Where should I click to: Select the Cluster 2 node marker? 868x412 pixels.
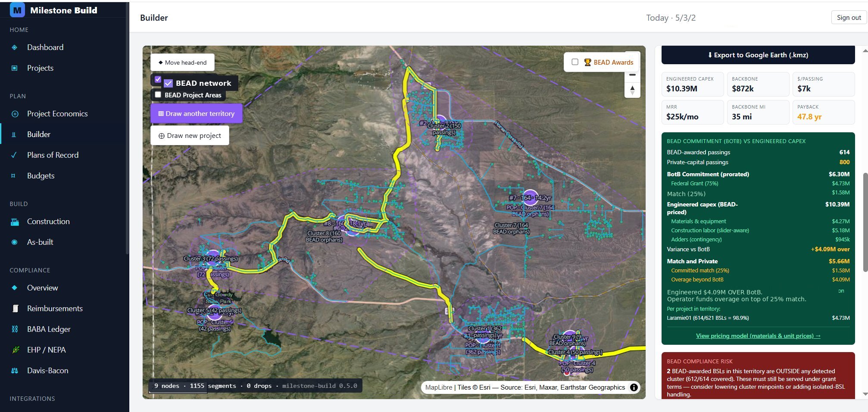pos(439,123)
